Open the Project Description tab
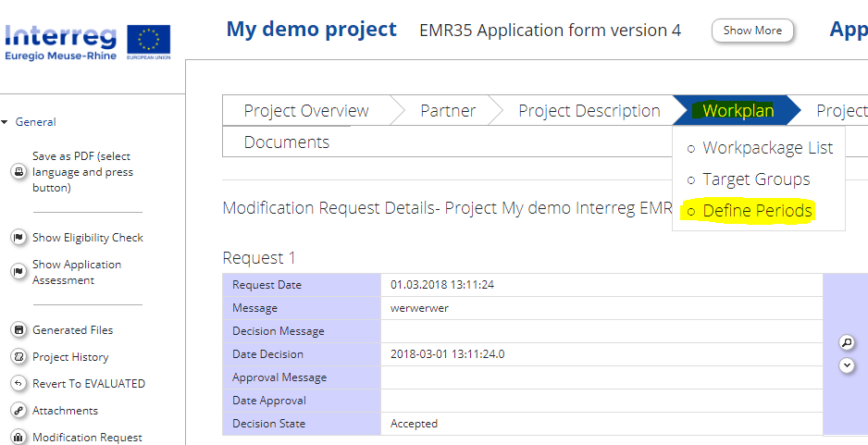The image size is (868, 445). (589, 111)
